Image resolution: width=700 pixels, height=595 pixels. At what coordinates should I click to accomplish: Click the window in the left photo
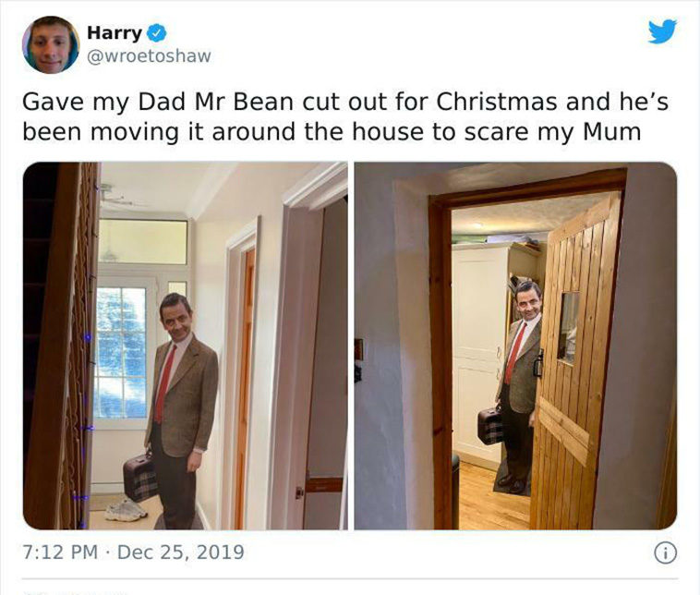(121, 353)
